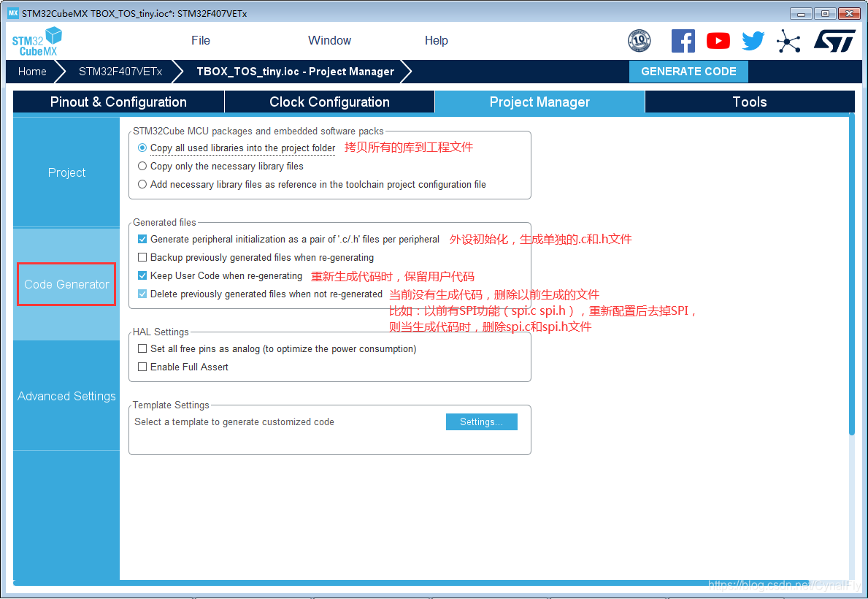Toggle Keep User Code when re-generating
Viewport: 868px width, 599px height.
point(142,276)
